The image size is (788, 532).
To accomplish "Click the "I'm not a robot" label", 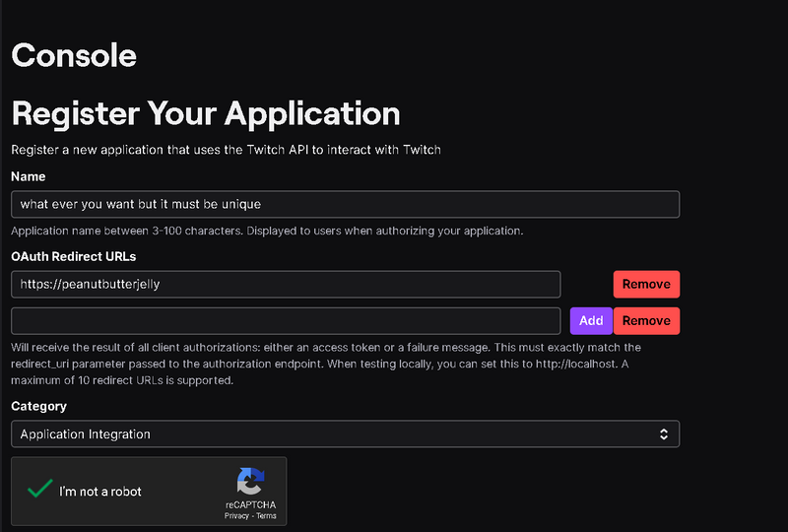I will pos(100,492).
